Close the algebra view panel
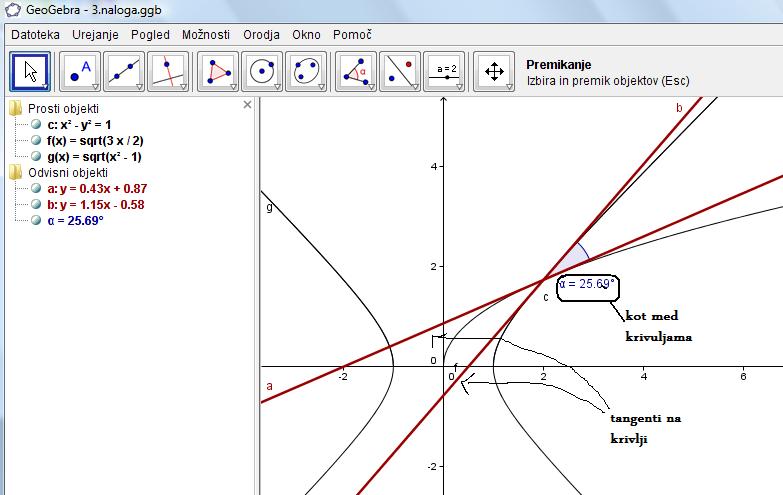 pyautogui.click(x=248, y=104)
